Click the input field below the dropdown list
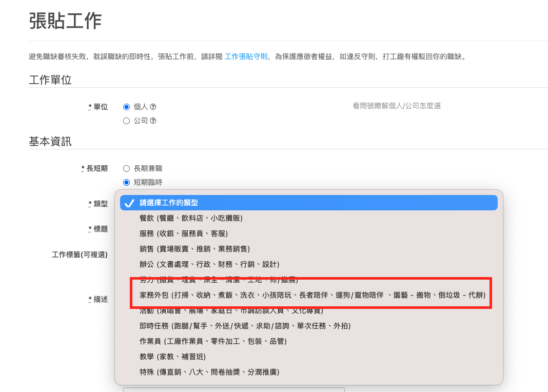This screenshot has width=548, height=392. click(x=233, y=389)
